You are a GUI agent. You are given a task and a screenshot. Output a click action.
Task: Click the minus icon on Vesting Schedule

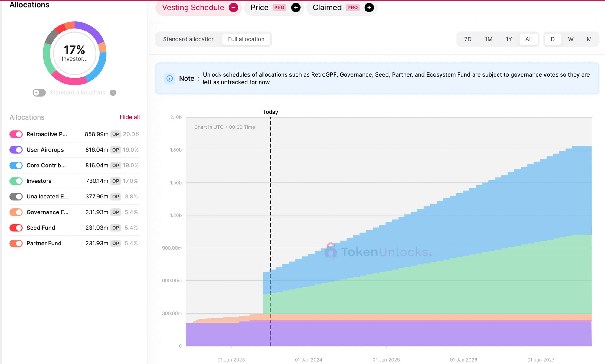(233, 8)
